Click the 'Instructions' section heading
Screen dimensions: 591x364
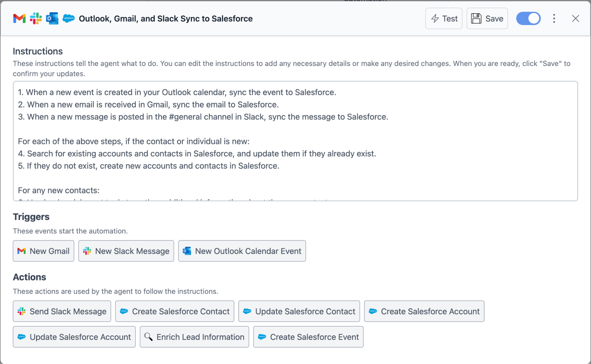[38, 51]
